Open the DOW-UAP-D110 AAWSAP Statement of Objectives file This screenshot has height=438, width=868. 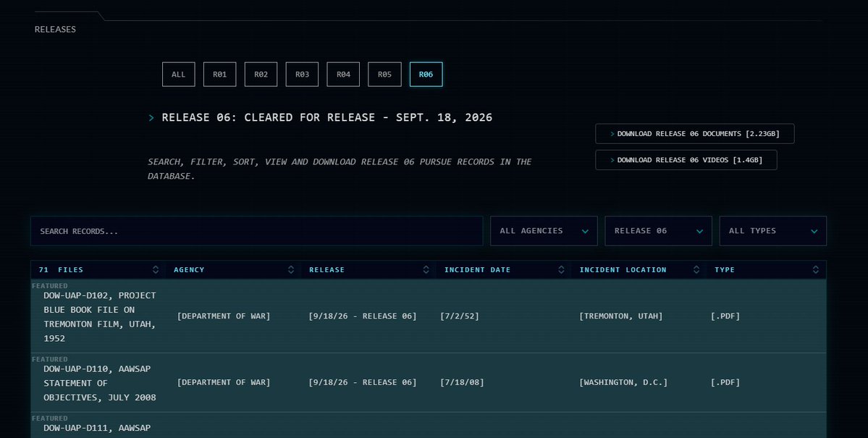[x=100, y=383]
